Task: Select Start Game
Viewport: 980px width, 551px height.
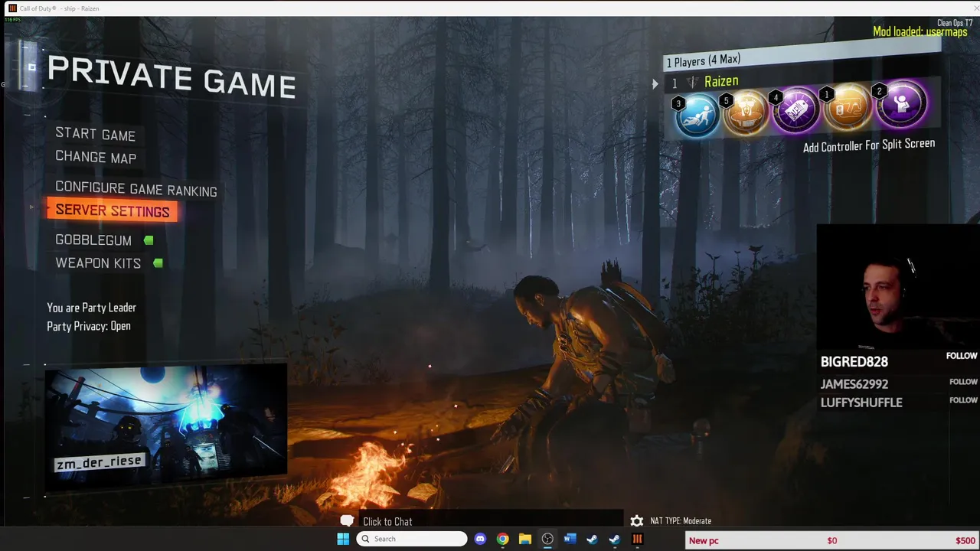Action: click(x=95, y=134)
